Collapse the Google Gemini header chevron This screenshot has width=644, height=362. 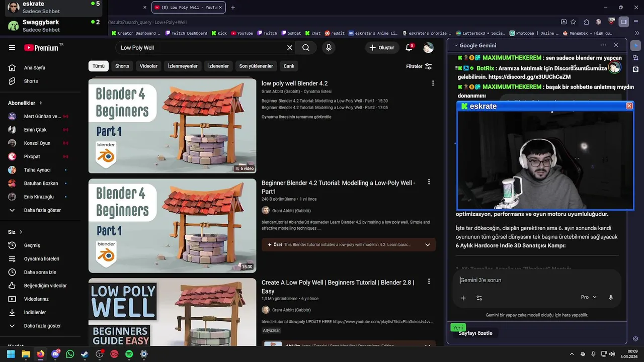tap(456, 45)
